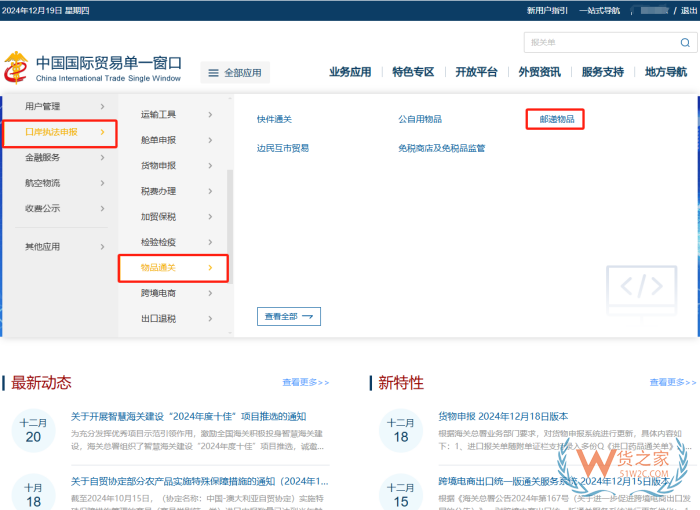Open the 公自用物品 link
The width and height of the screenshot is (700, 510).
[420, 119]
